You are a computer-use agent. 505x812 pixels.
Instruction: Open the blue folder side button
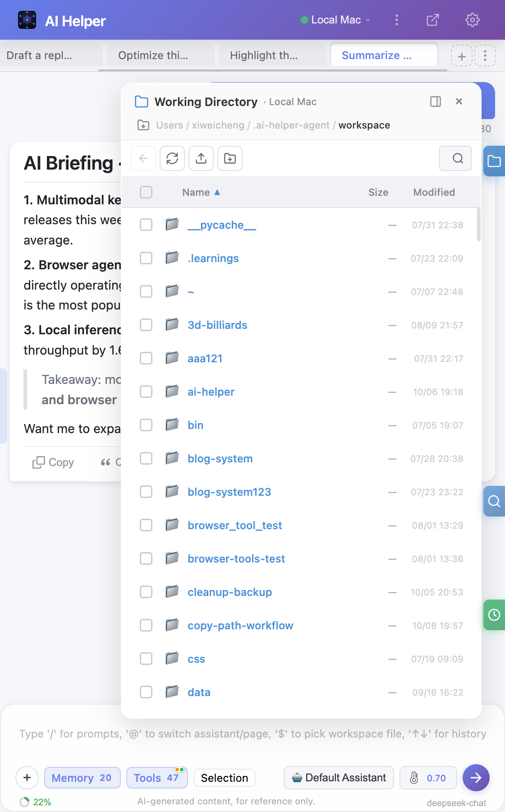(494, 161)
